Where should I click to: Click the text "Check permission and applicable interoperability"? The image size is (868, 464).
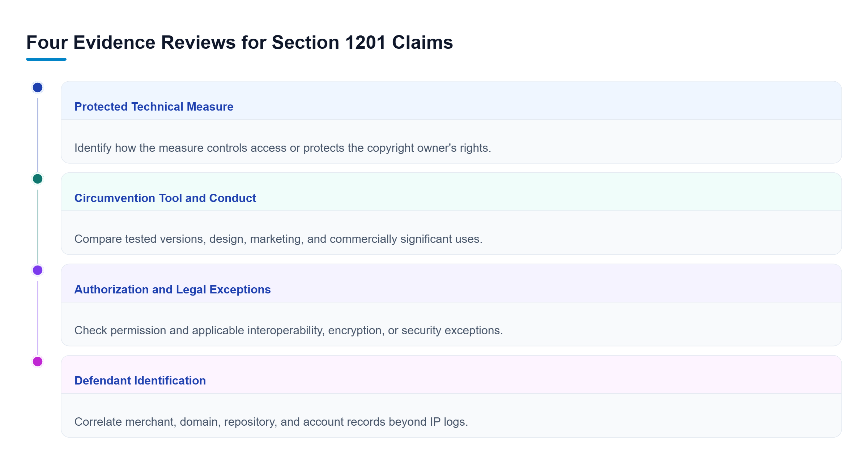point(200,330)
